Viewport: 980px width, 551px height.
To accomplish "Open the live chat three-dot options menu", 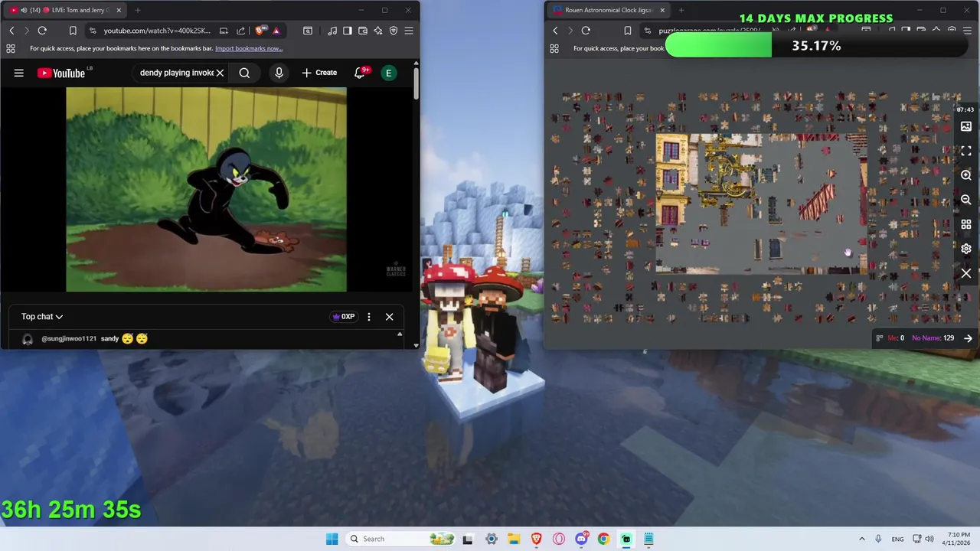I will [369, 317].
